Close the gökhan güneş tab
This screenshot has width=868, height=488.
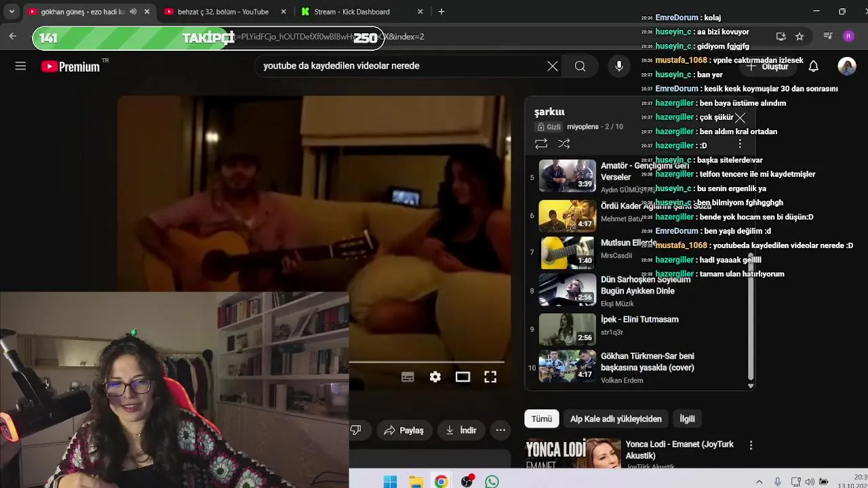click(x=146, y=12)
